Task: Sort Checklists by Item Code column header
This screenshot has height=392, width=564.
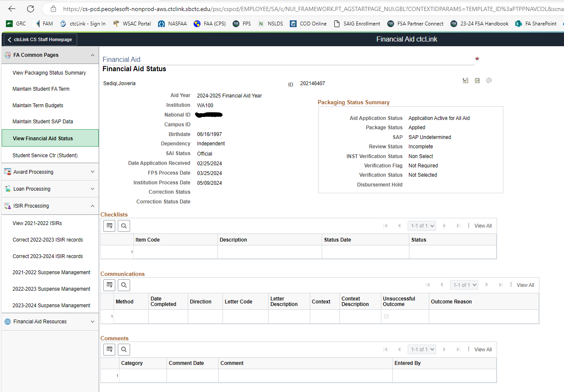Action: click(147, 240)
